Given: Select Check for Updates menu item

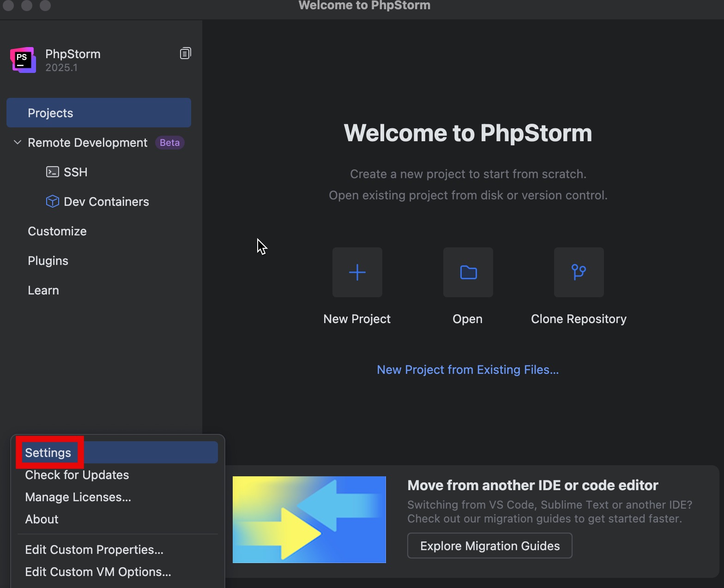Looking at the screenshot, I should point(77,475).
